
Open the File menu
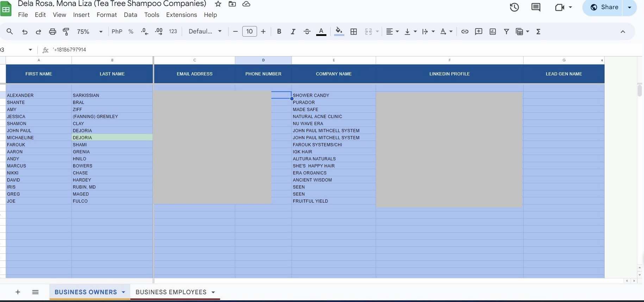point(23,15)
